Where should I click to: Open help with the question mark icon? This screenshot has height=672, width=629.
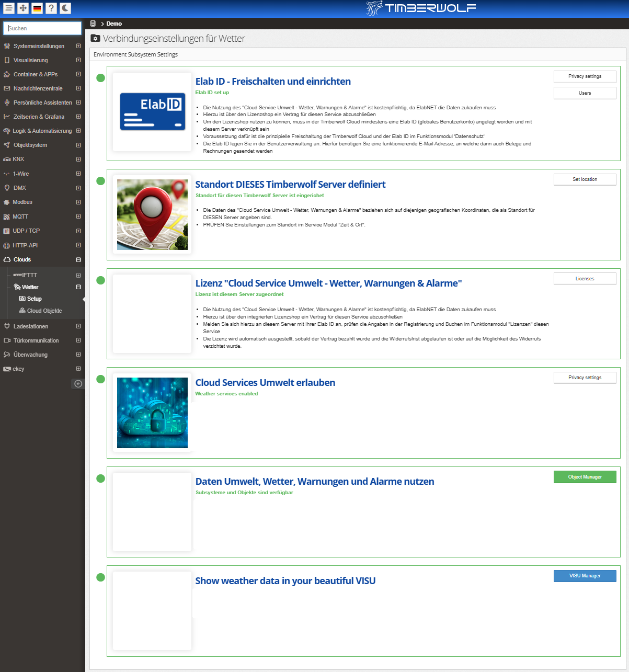click(x=51, y=8)
